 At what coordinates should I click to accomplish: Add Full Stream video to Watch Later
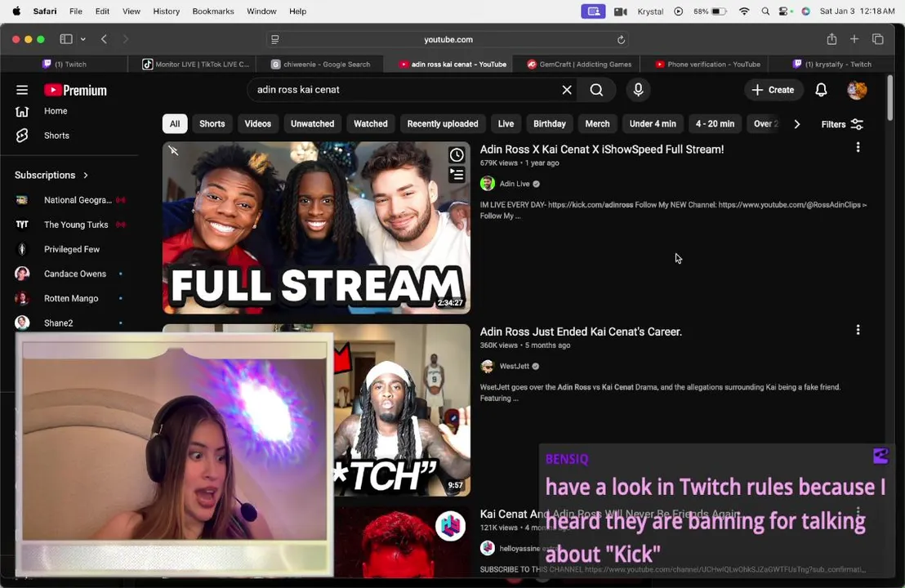(x=457, y=154)
